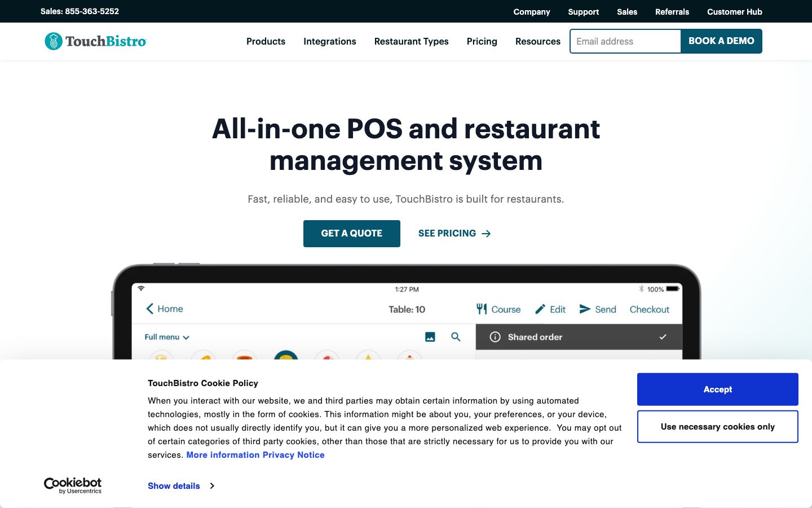Open the Products menu
The height and width of the screenshot is (508, 812).
(266, 41)
